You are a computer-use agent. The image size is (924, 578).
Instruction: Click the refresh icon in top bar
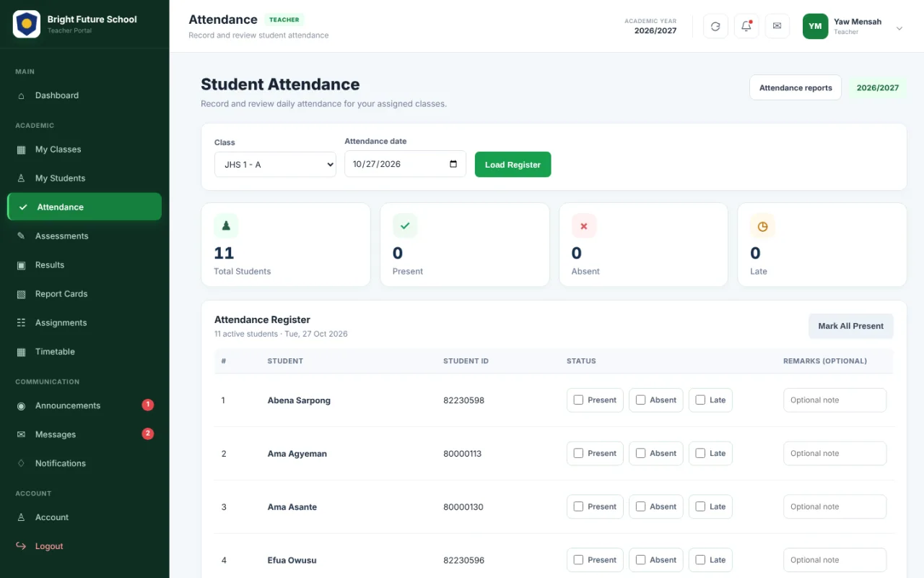(715, 26)
